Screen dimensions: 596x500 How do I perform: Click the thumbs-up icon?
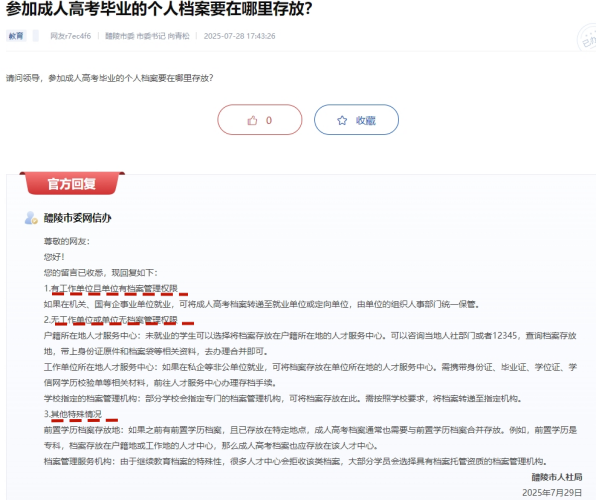click(x=252, y=121)
